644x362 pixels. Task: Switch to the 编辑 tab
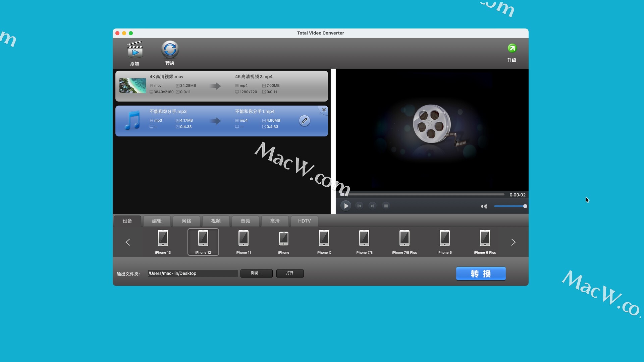click(157, 221)
